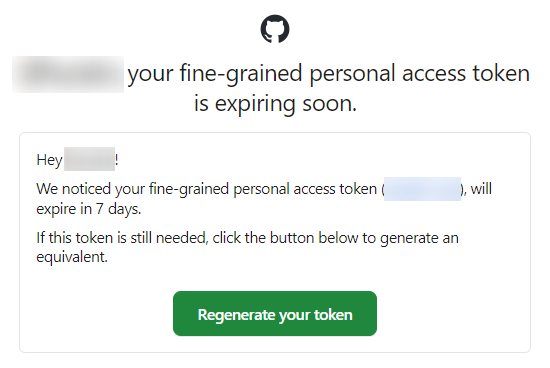The image size is (550, 368).
Task: Click the red exclamation mark after the name
Action: pyautogui.click(x=117, y=160)
